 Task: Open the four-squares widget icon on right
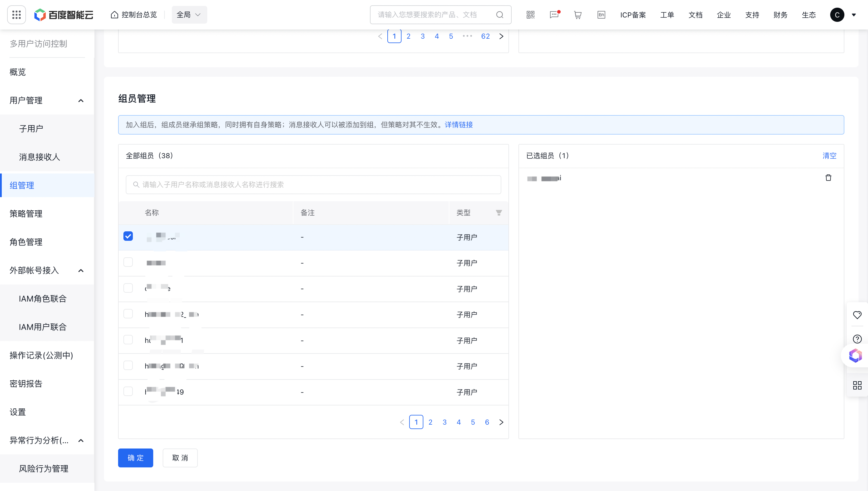857,385
